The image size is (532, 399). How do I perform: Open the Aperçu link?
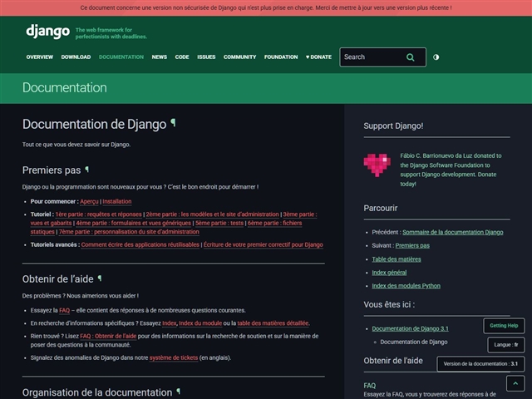89,201
